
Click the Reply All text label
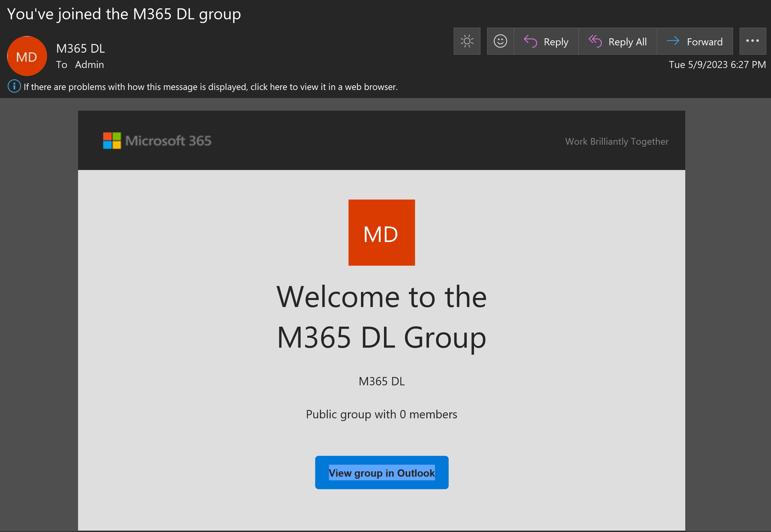627,42
